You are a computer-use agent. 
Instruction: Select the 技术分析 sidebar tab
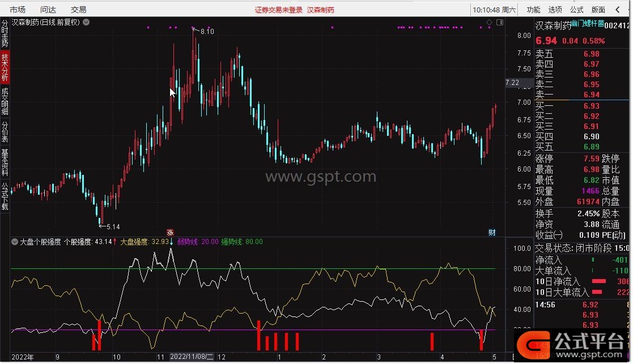point(5,67)
